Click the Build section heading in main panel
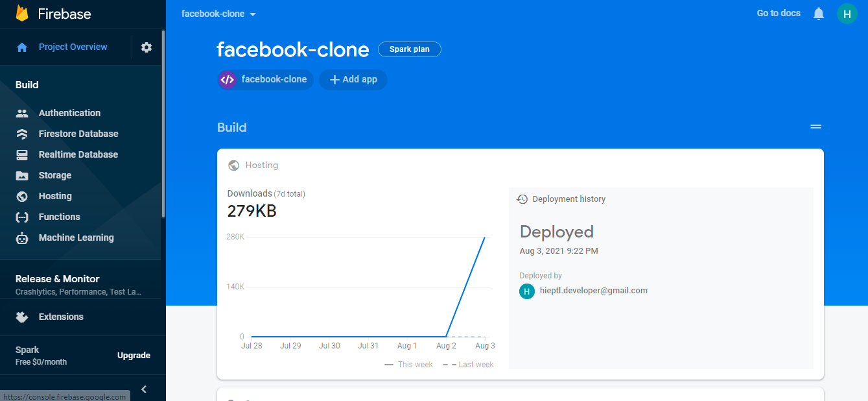Viewport: 868px width, 401px height. pyautogui.click(x=232, y=127)
